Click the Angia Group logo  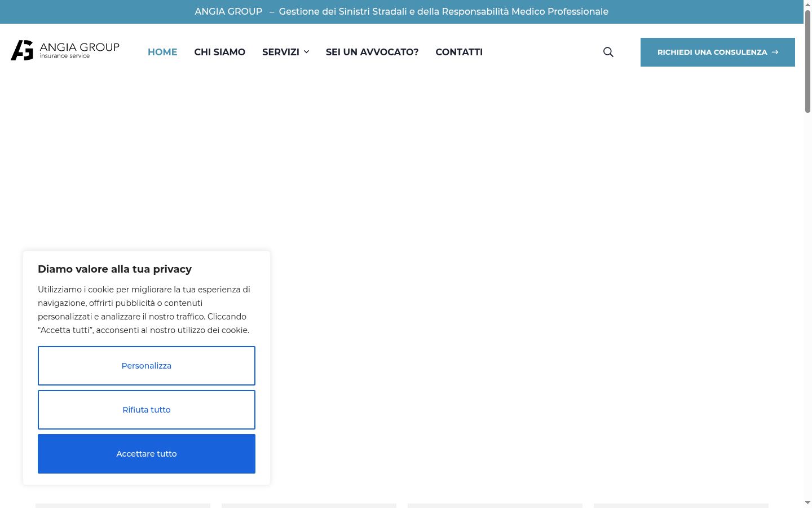65,50
